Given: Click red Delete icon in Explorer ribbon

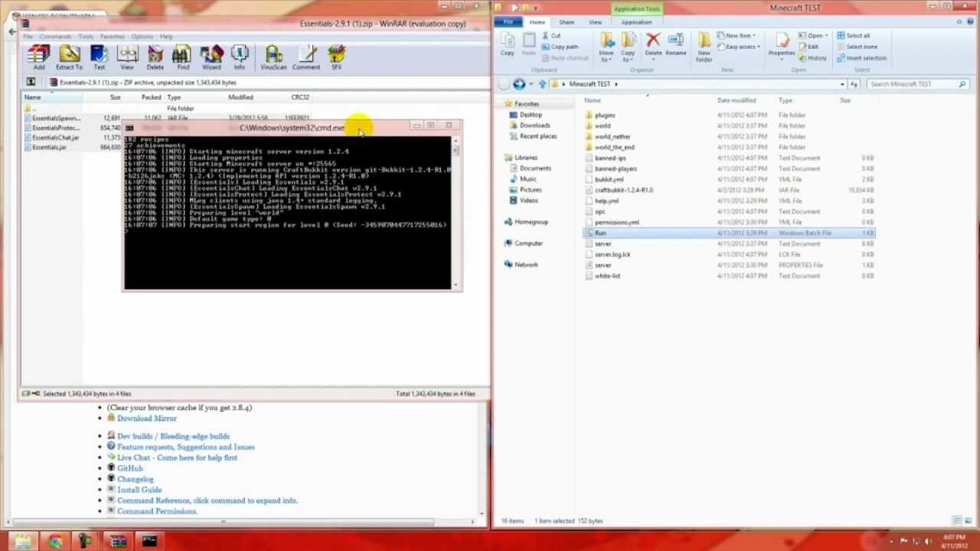Looking at the screenshot, I should click(x=653, y=44).
